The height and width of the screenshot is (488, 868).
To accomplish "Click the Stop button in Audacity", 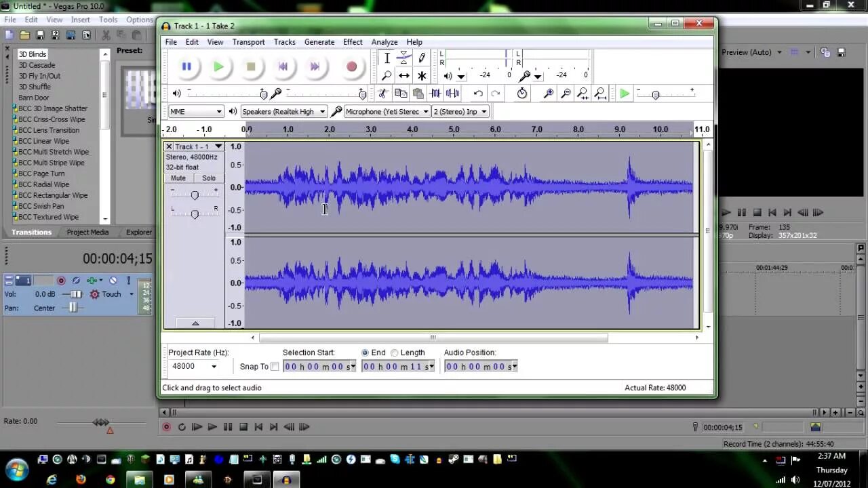I will 251,66.
